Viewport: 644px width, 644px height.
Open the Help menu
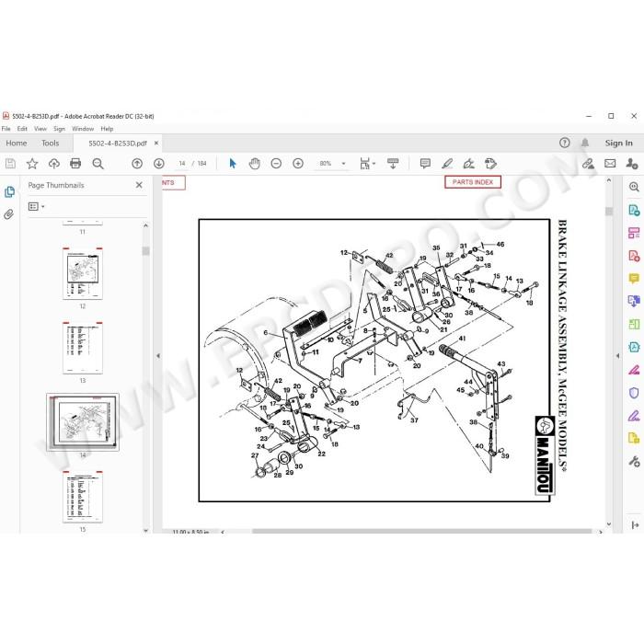coord(107,129)
